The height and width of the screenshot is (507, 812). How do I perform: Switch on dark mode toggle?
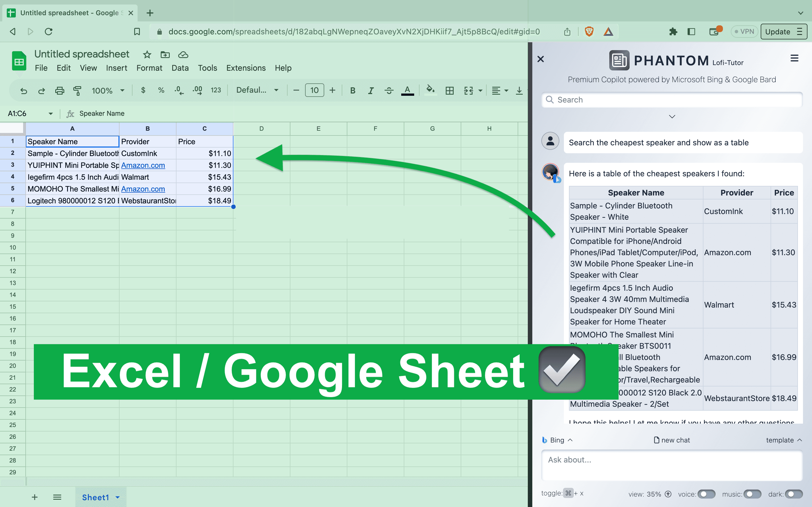click(794, 494)
